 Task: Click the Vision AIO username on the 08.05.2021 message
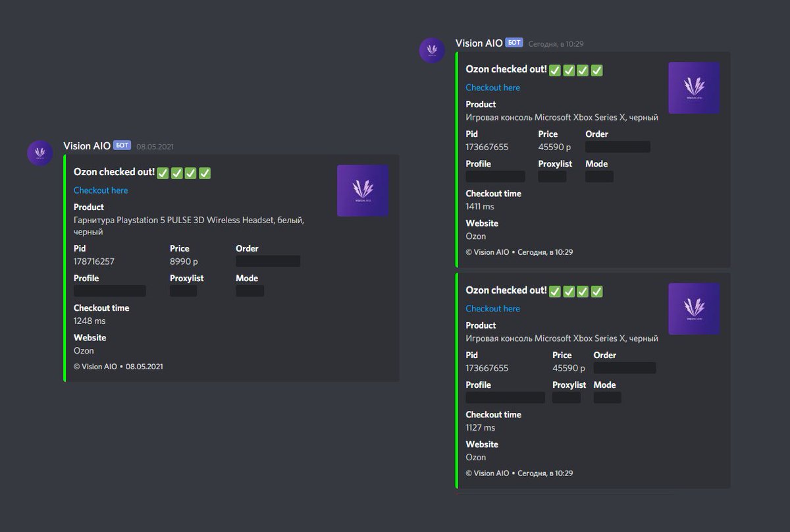[87, 146]
